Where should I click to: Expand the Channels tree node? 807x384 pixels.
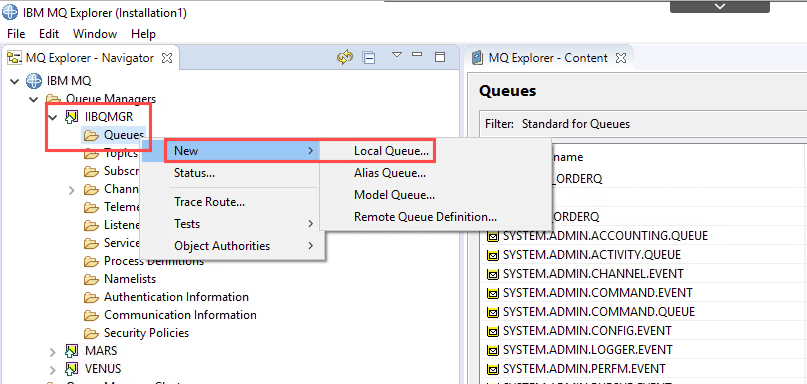[x=72, y=190]
